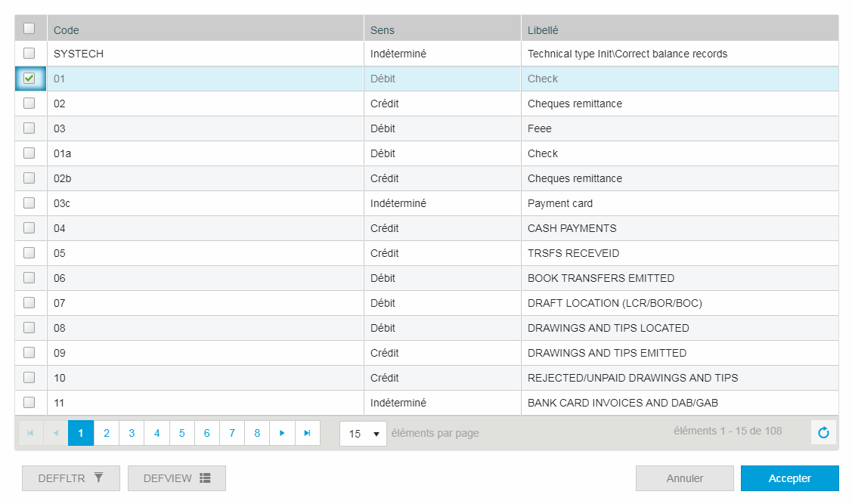The height and width of the screenshot is (504, 852).
Task: Select the CASH PAYMENTS row
Action: 572,228
